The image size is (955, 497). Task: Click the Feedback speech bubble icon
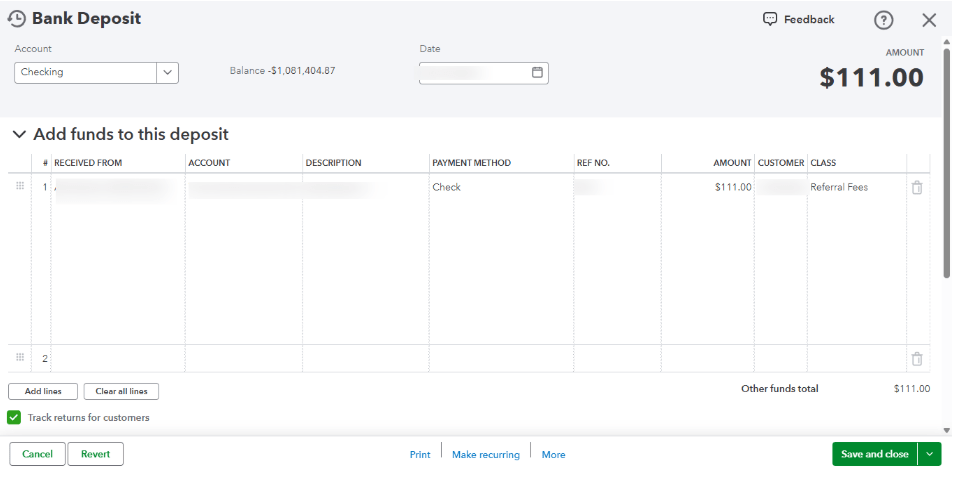(770, 19)
